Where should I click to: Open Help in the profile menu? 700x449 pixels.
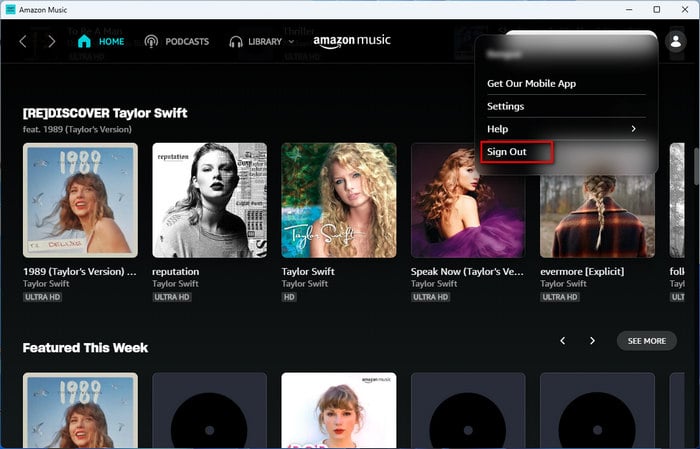pos(497,129)
